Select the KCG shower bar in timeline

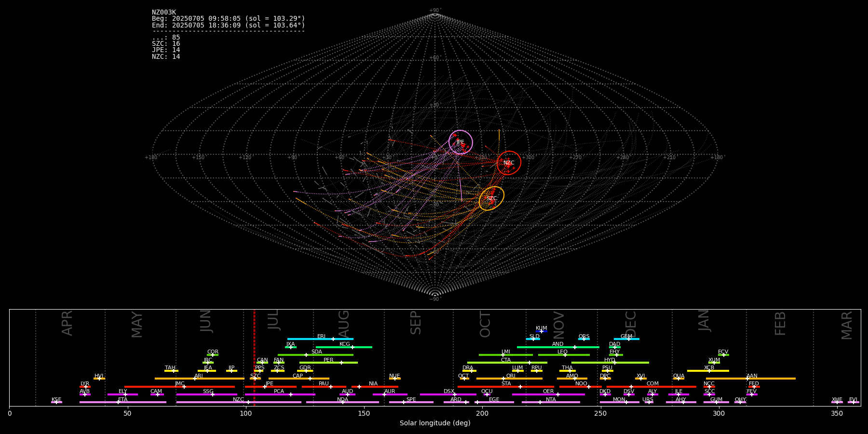point(344,347)
